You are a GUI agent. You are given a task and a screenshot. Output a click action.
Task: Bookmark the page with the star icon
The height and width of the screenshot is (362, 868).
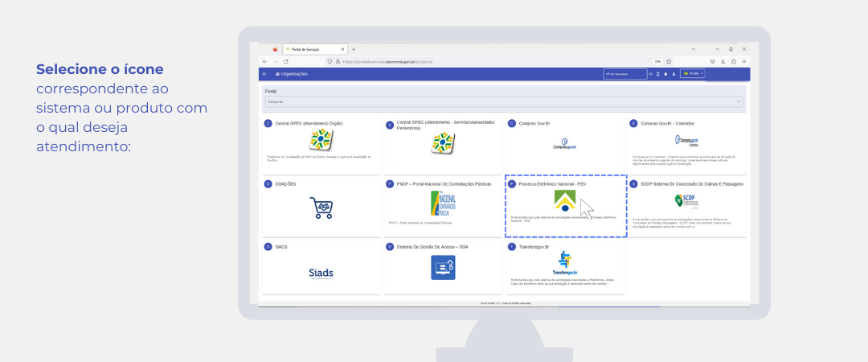[669, 61]
